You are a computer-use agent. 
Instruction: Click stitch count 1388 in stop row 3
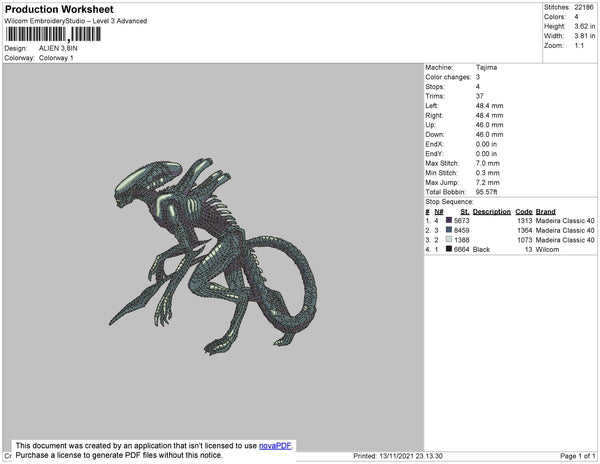point(461,240)
